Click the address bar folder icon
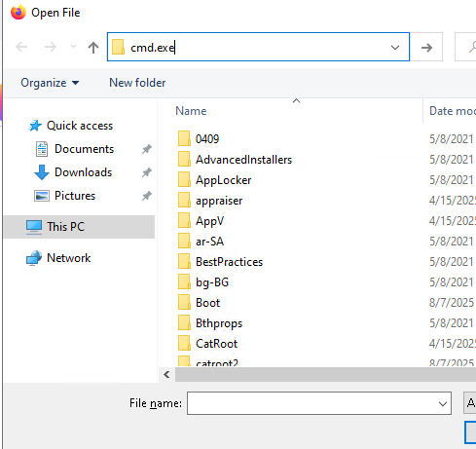Viewport: 476px width, 449px height. 118,47
